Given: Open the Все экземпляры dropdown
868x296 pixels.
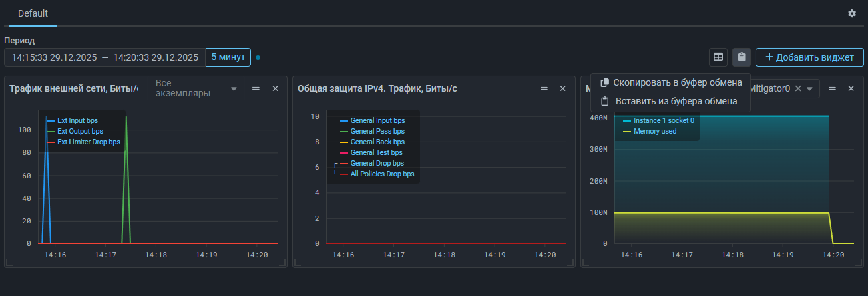Looking at the screenshot, I should 196,88.
